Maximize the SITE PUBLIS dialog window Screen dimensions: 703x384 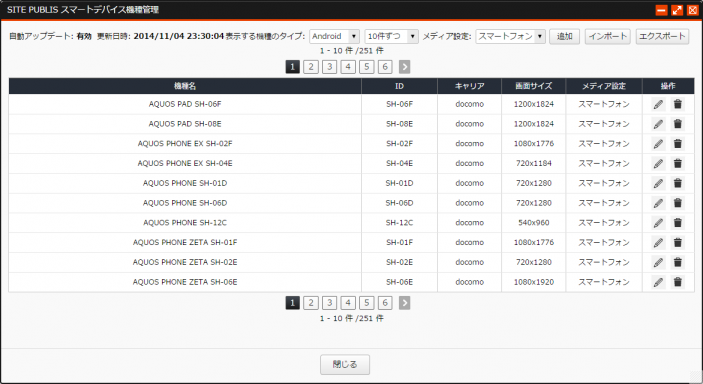(x=677, y=10)
